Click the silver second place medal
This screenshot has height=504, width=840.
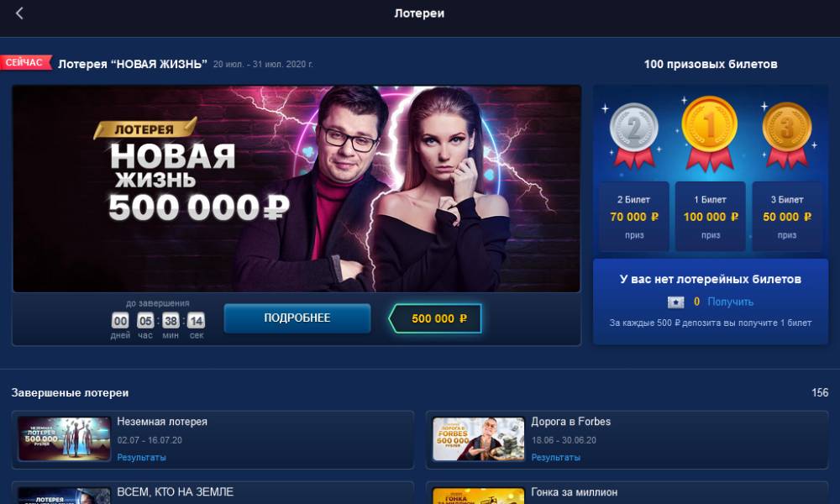633,135
